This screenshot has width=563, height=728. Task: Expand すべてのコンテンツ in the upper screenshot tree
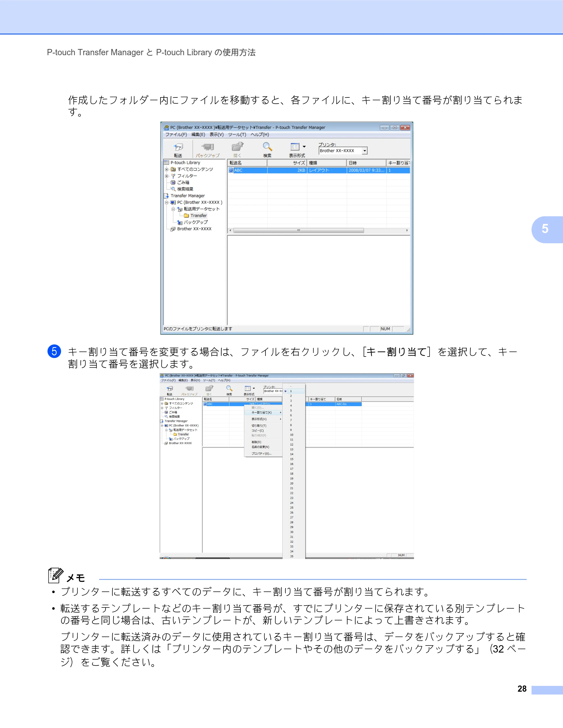coord(167,169)
